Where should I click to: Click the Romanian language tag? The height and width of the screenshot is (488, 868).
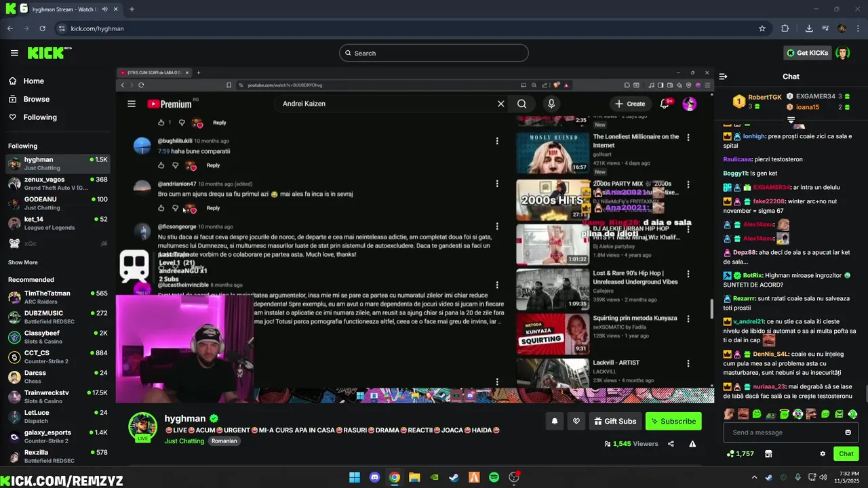coord(224,441)
